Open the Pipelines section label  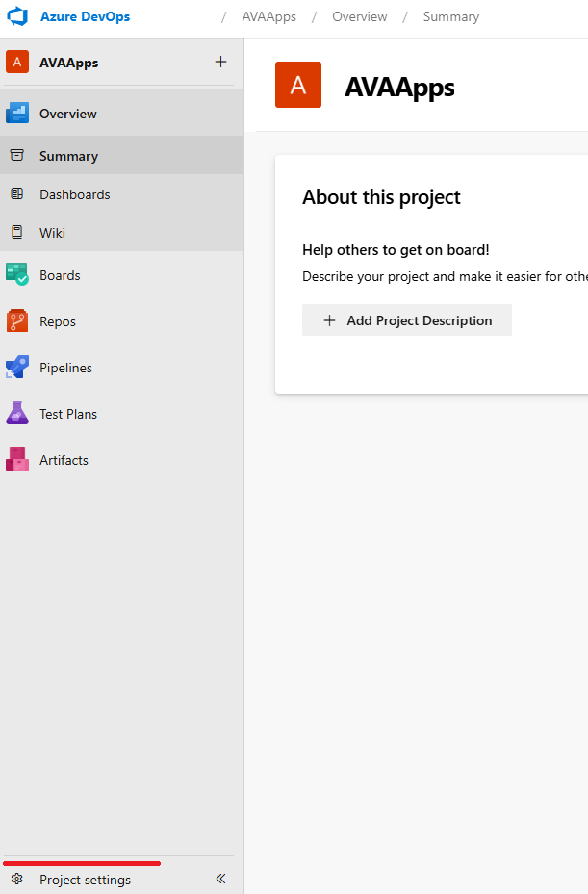coord(65,368)
